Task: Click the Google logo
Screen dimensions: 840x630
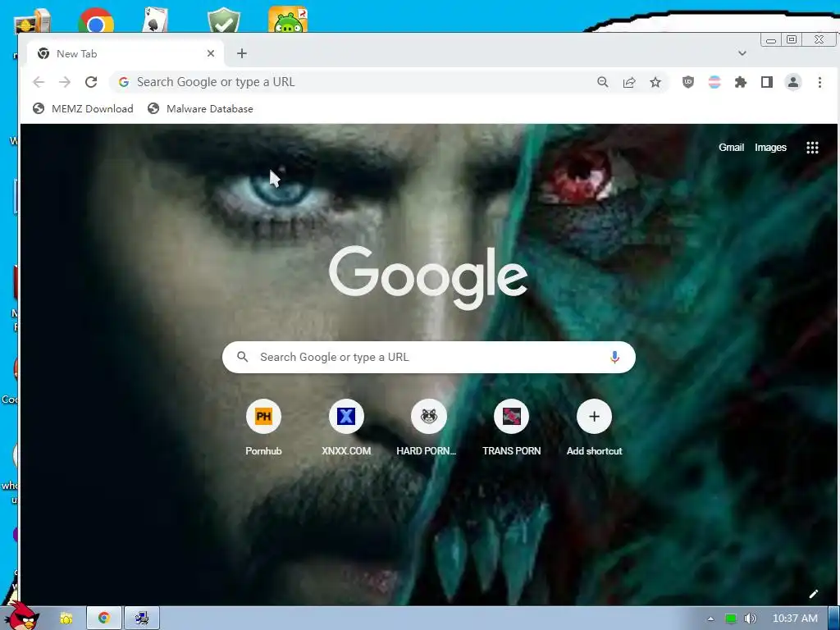Action: 428,277
